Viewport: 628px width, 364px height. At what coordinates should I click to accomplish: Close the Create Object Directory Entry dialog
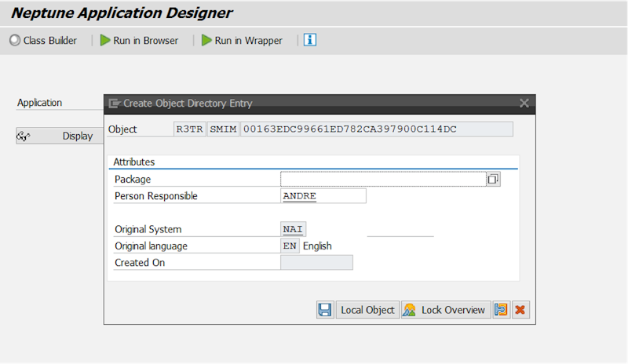click(x=524, y=103)
